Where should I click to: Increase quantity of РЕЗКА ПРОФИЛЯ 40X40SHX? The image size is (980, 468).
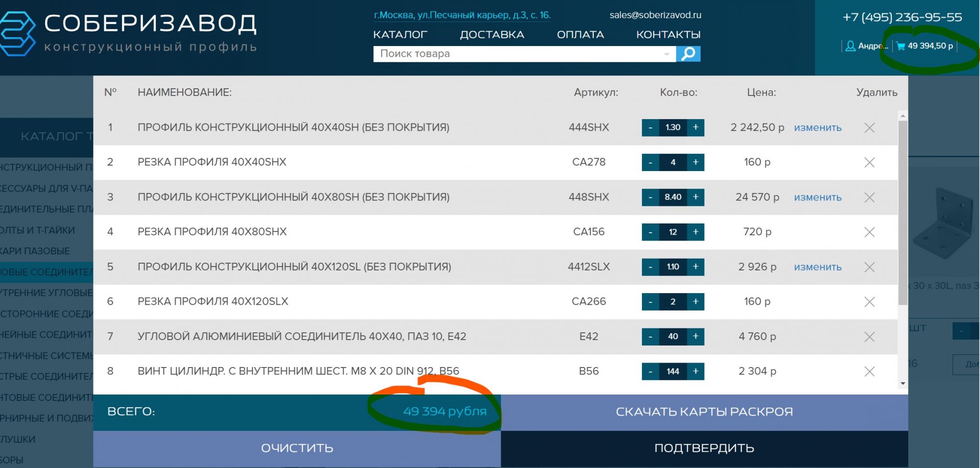[x=695, y=162]
